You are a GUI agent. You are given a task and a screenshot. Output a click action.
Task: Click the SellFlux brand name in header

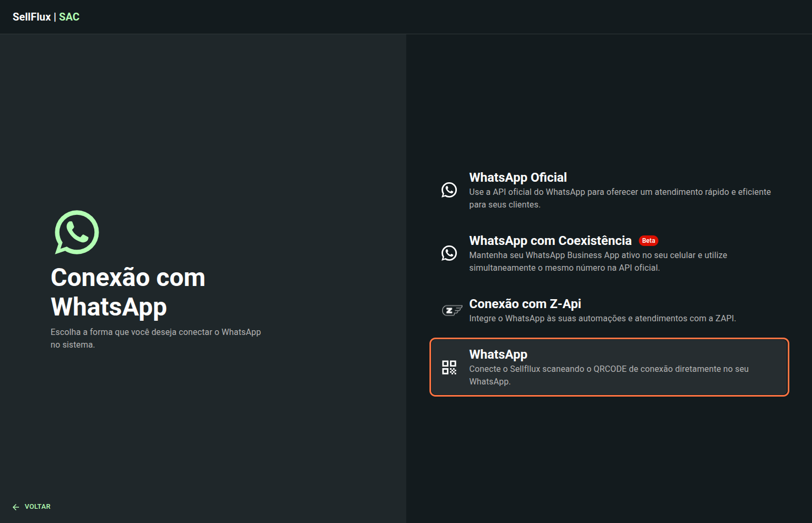point(32,17)
